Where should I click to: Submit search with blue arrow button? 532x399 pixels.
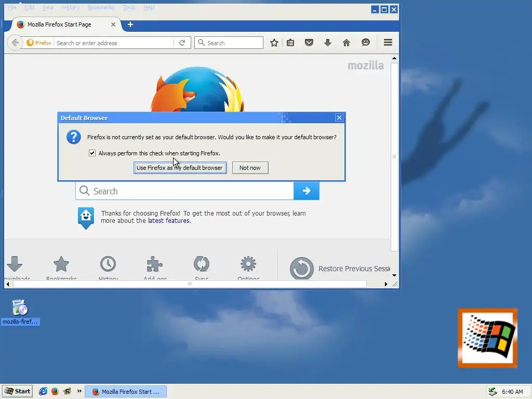point(307,191)
